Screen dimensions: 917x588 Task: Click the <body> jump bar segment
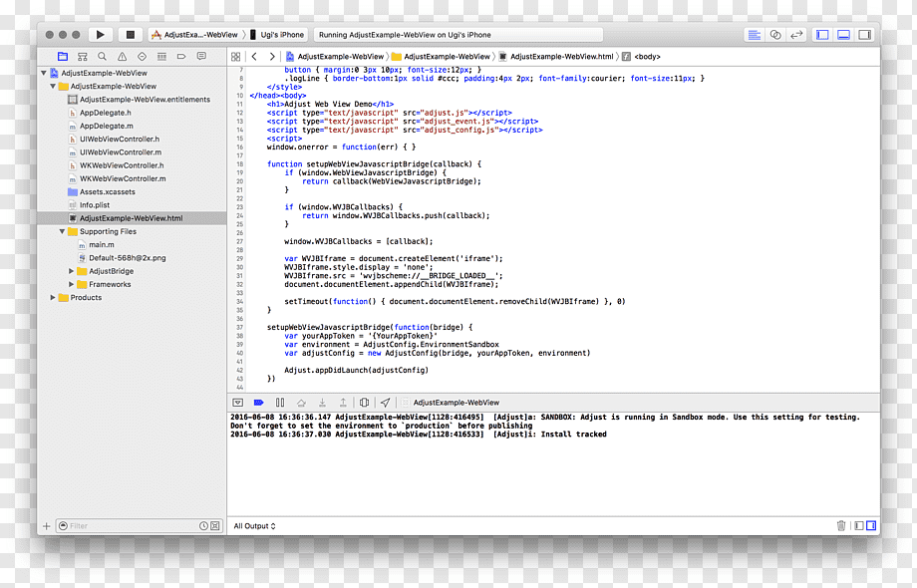(x=641, y=57)
